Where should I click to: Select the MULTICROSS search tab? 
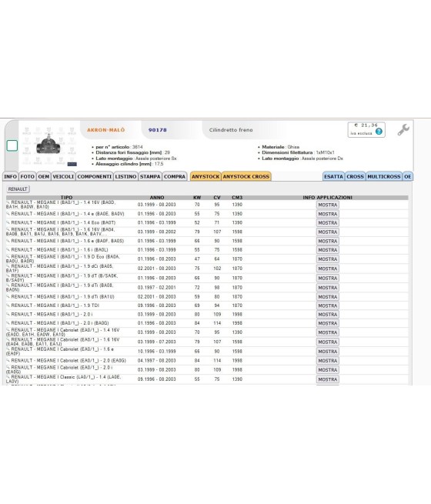(384, 176)
